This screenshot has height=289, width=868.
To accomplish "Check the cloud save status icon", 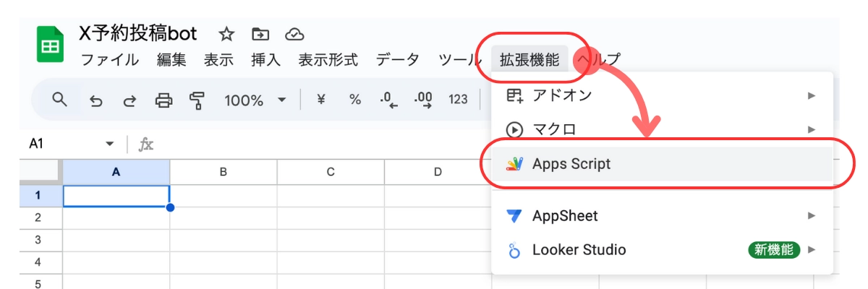I will [x=294, y=34].
